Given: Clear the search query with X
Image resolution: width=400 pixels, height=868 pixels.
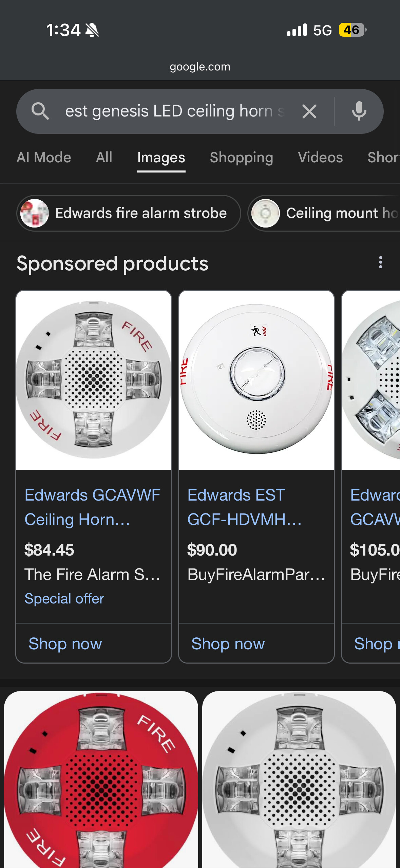Looking at the screenshot, I should coord(309,111).
